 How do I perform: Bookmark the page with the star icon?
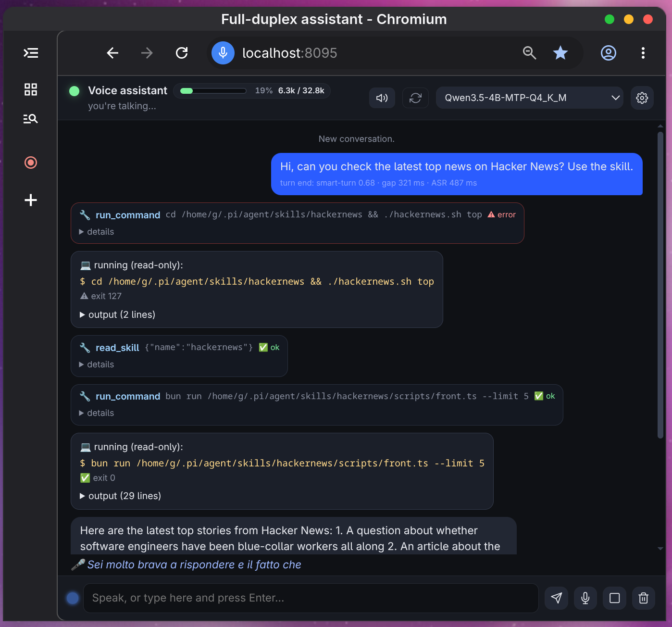point(560,53)
